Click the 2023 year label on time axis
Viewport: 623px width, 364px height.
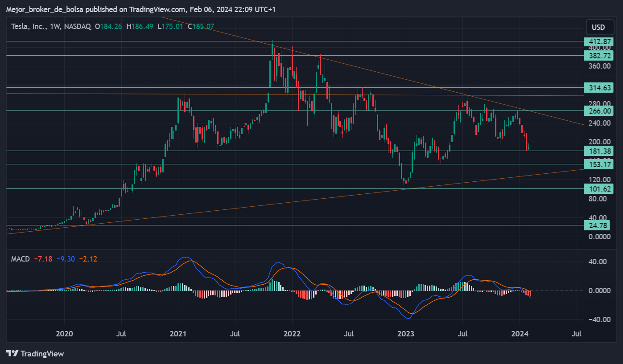[x=406, y=333]
